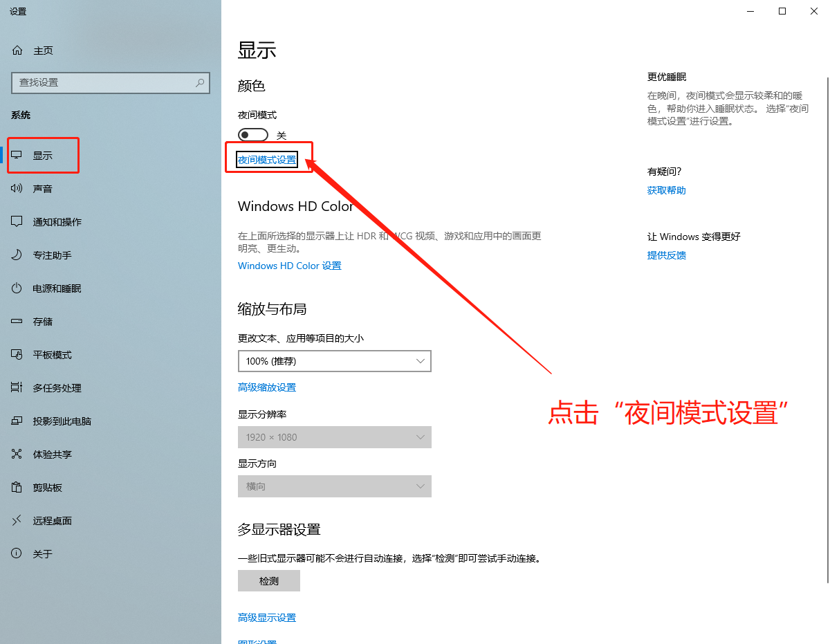Click the 查找设置 search field

coord(111,82)
